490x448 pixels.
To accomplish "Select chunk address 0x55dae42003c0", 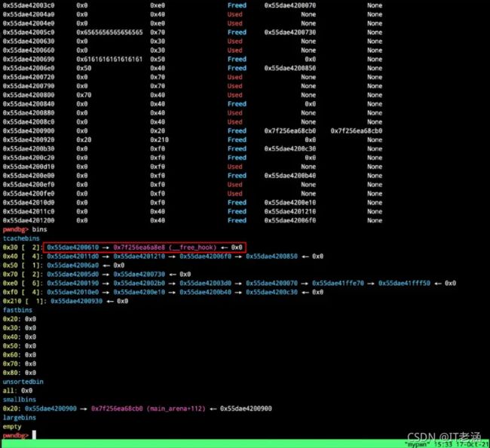I will click(x=29, y=5).
